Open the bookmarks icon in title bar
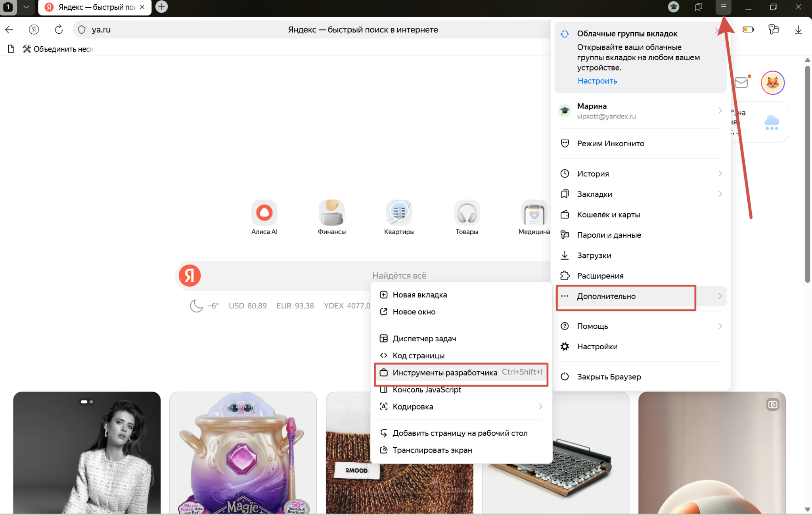This screenshot has height=515, width=812. click(698, 7)
